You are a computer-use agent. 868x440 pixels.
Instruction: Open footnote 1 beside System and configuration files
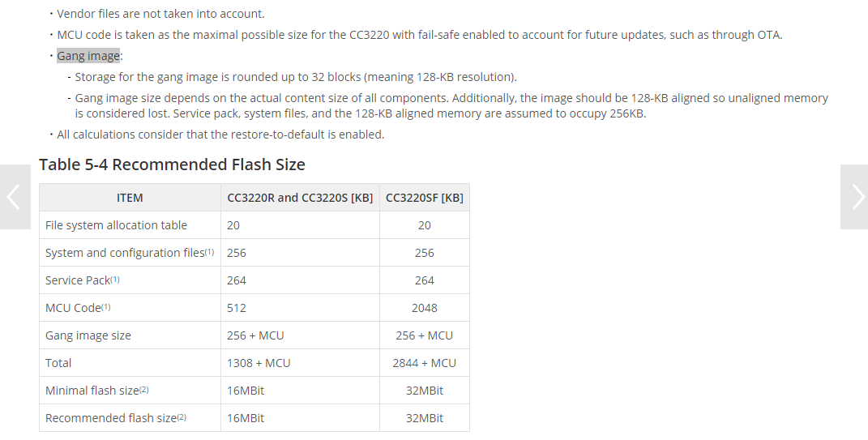tap(209, 252)
